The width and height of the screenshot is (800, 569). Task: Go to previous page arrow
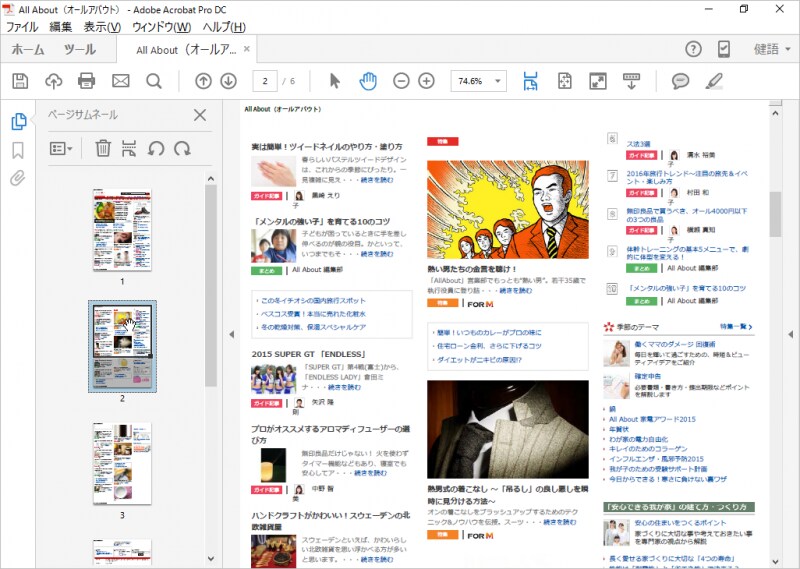(x=203, y=81)
